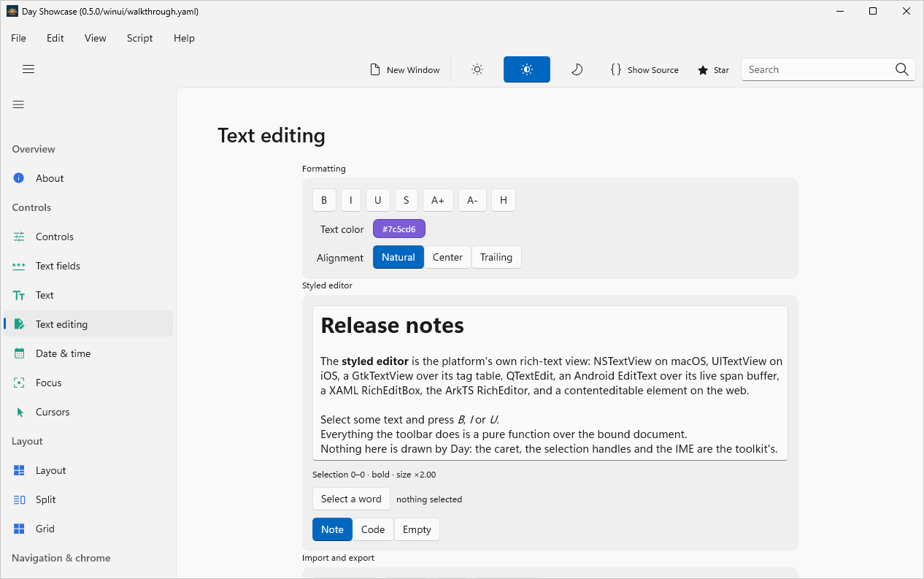Click the search magnifier icon
924x579 pixels.
pos(902,69)
